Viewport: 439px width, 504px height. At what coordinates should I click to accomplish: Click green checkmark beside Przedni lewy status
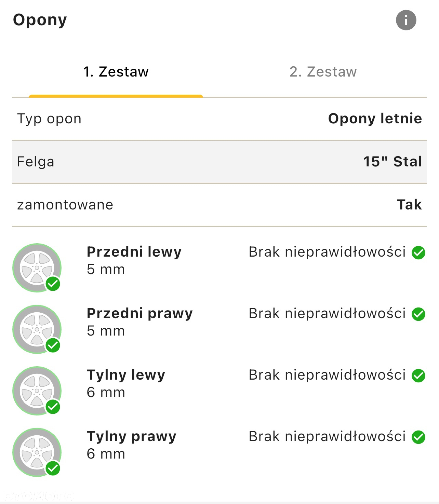[418, 253]
